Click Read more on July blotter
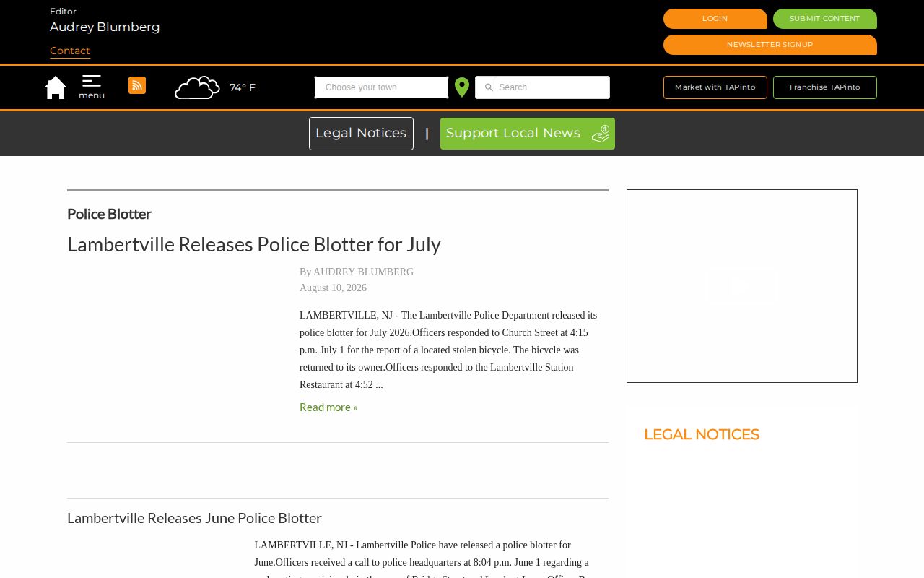The width and height of the screenshot is (924, 578). pos(328,407)
